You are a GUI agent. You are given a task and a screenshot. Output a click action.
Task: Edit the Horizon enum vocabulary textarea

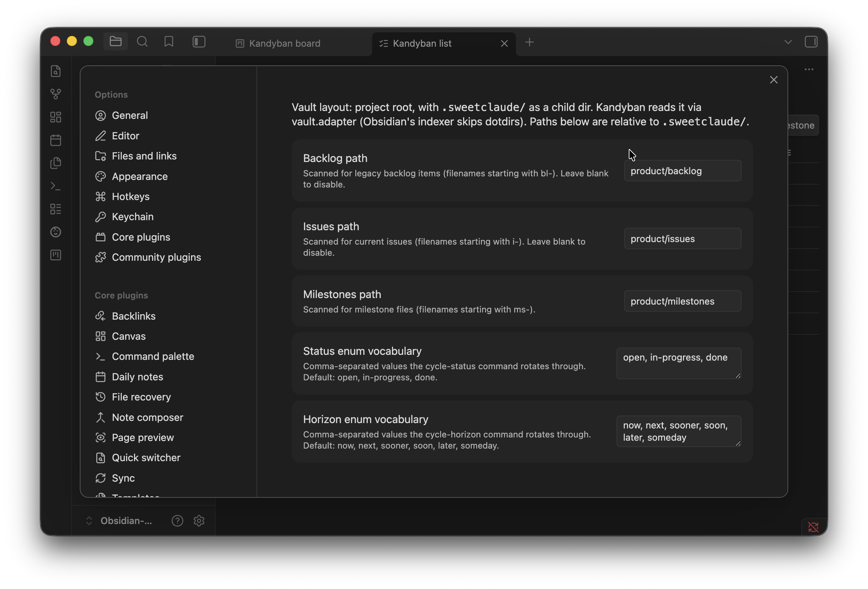click(x=679, y=431)
